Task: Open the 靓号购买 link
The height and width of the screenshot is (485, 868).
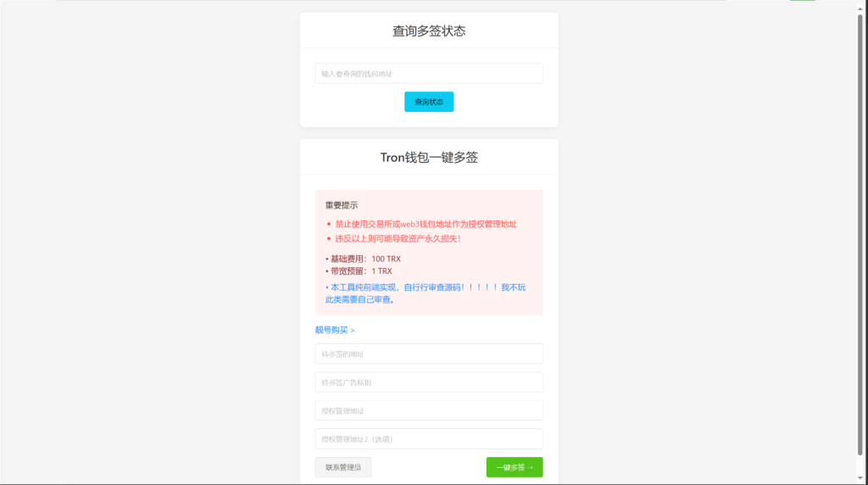Action: pos(334,330)
